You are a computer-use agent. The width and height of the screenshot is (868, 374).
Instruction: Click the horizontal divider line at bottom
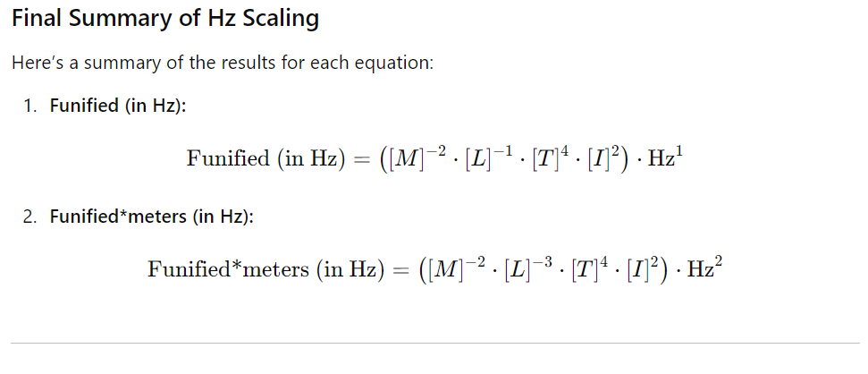pyautogui.click(x=434, y=343)
